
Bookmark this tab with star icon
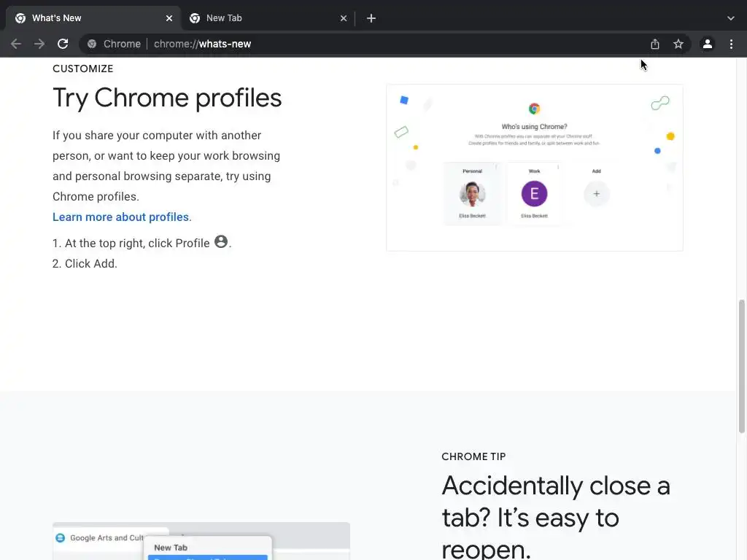coord(678,44)
